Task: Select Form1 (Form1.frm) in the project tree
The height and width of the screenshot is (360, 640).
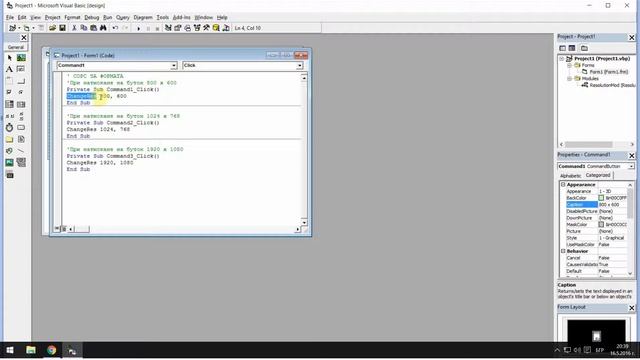Action: click(608, 72)
